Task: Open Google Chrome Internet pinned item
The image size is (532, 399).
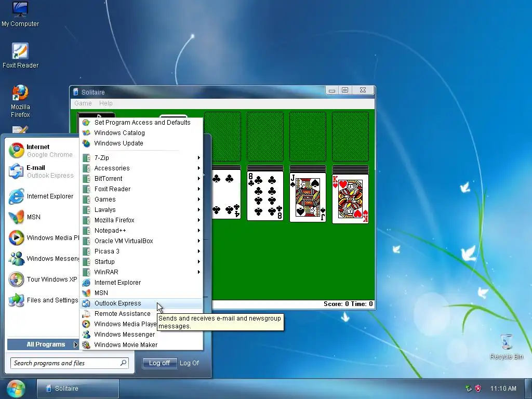Action: (43, 151)
